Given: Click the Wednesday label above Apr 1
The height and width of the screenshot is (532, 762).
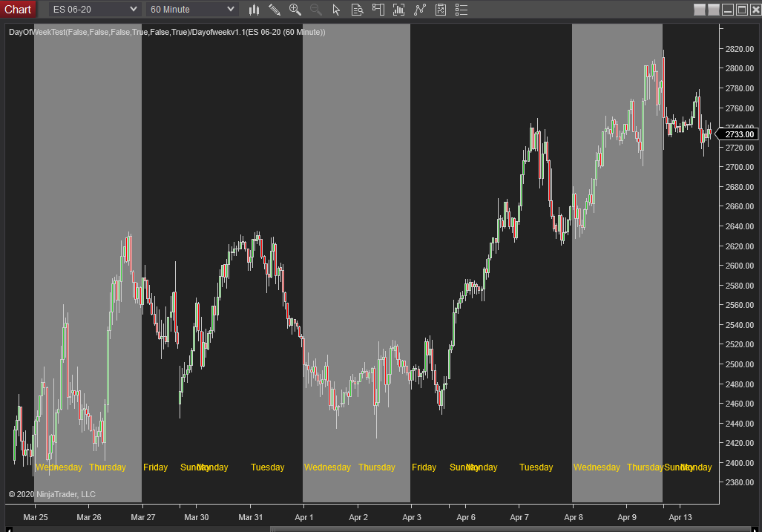Looking at the screenshot, I should pos(327,467).
